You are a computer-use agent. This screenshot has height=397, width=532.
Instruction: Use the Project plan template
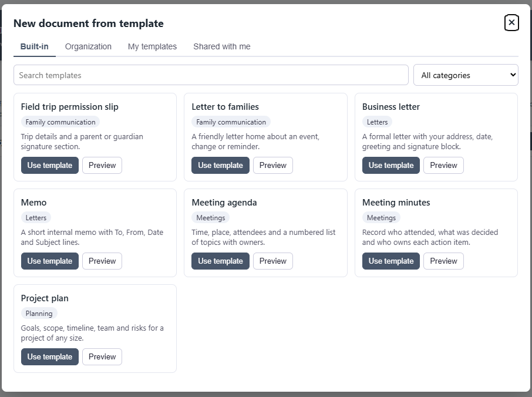[x=50, y=356]
